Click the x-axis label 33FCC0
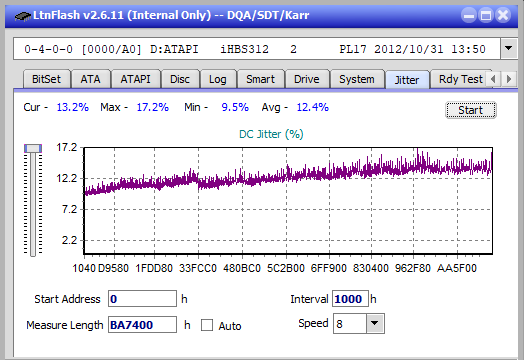 (x=198, y=268)
